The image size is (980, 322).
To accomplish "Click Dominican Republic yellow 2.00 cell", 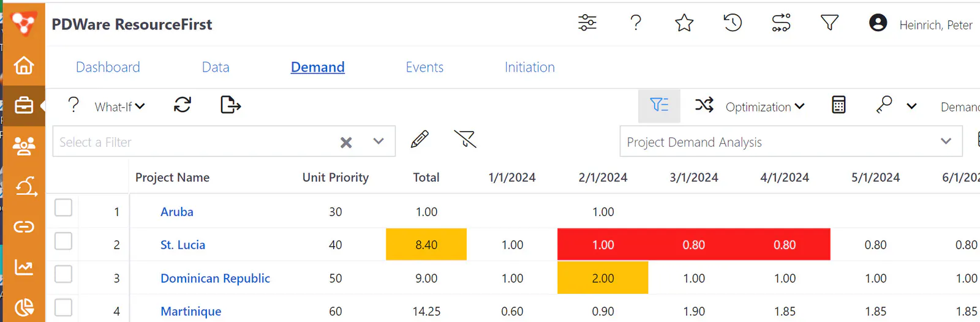I will [603, 278].
